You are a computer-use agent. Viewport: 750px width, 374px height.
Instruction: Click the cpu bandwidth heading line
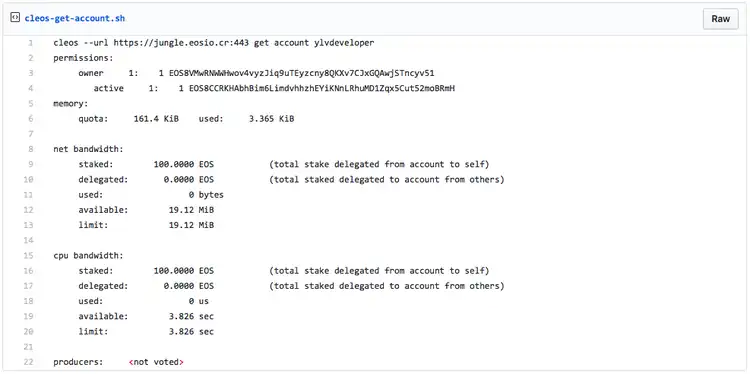pos(88,256)
